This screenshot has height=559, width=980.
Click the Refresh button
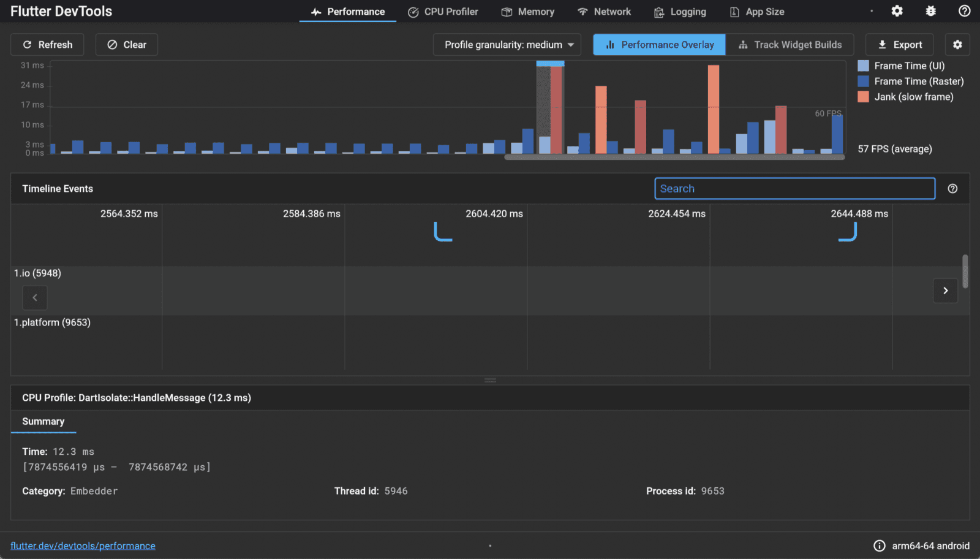click(47, 44)
